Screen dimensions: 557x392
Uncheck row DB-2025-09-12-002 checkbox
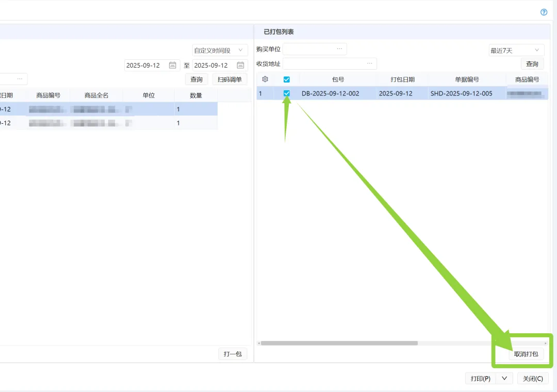pos(287,93)
